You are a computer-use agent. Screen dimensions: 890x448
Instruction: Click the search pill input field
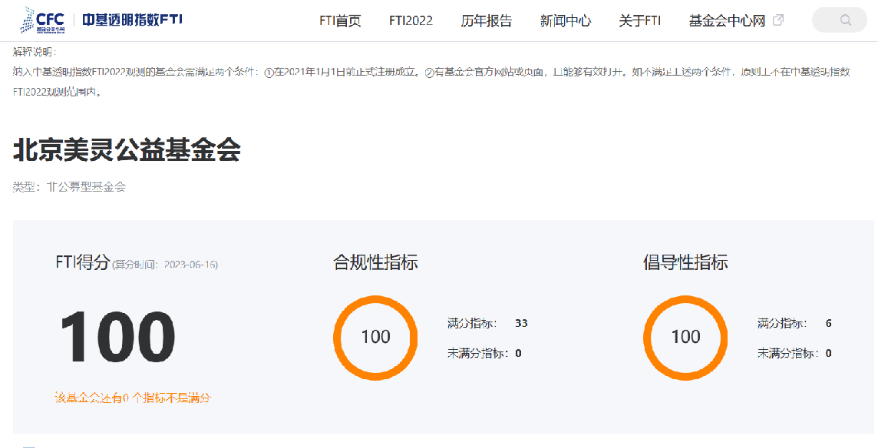[x=839, y=20]
